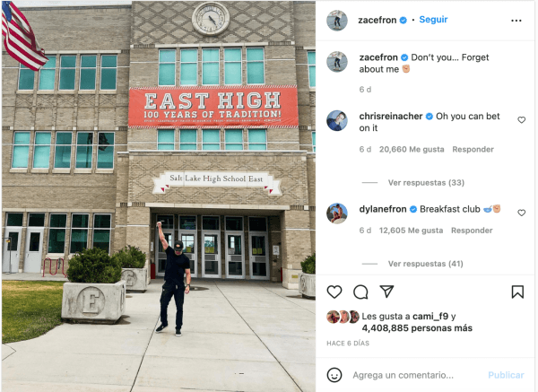View chrisreinacher's profile avatar
538x392 pixels.
point(337,120)
